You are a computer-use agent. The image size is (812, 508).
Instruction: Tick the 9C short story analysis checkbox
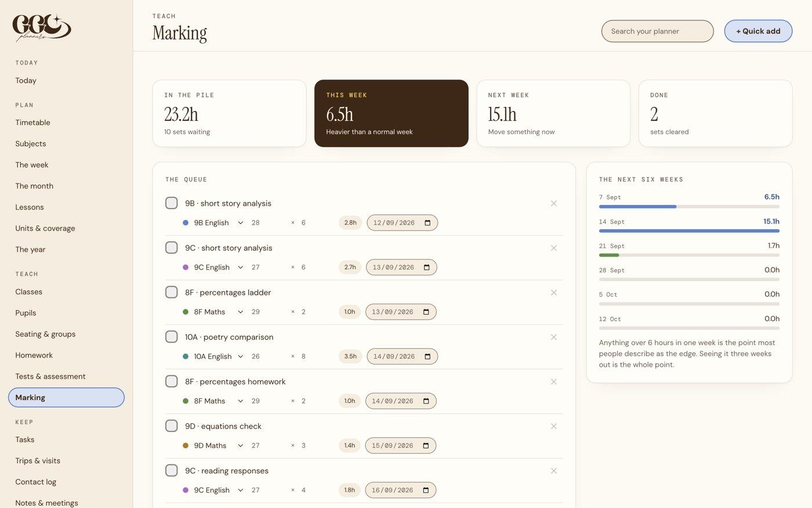click(x=172, y=247)
